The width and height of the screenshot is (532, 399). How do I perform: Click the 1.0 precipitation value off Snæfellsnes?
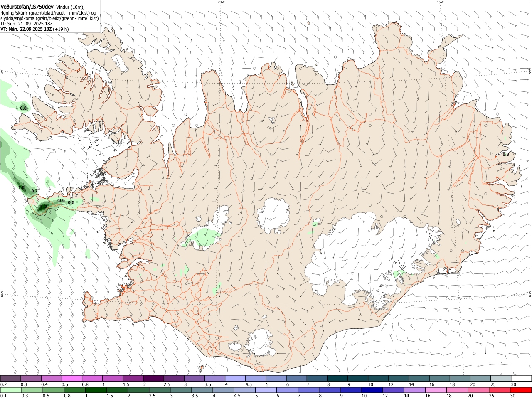[x=21, y=187]
